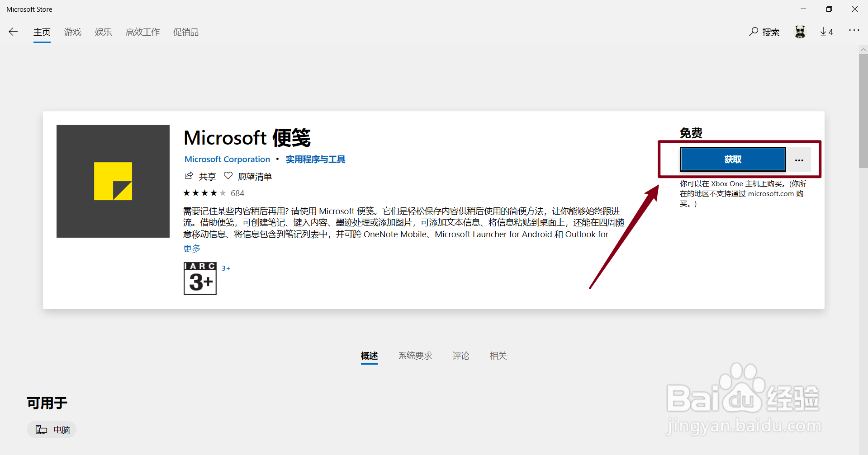
Task: Close the Microsoft Store window
Action: 855,9
